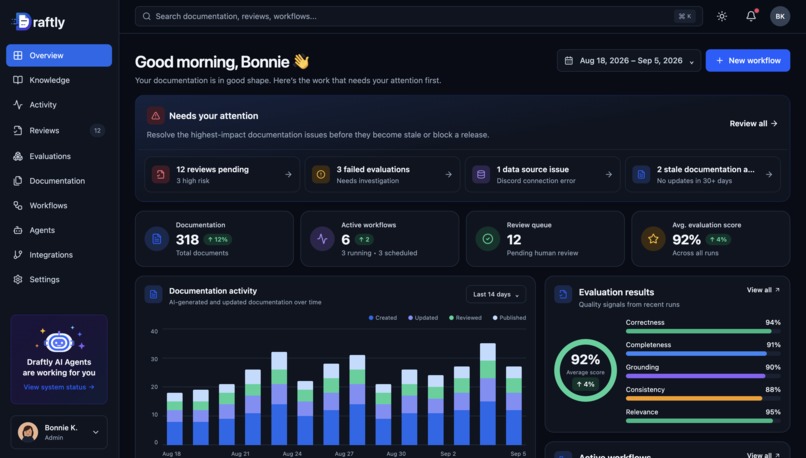The height and width of the screenshot is (458, 806).
Task: Click the 'Discord connection error' text
Action: tap(536, 181)
